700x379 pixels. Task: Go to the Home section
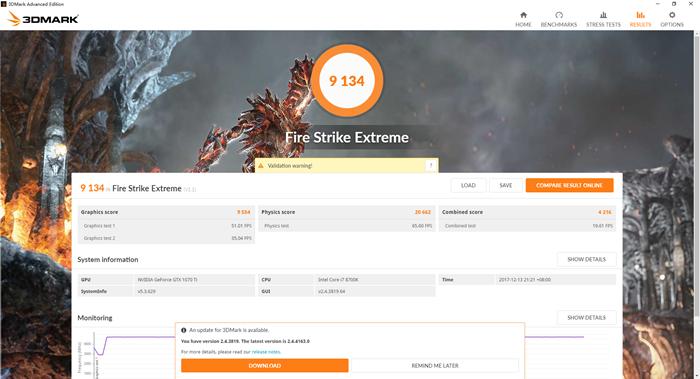coord(523,19)
